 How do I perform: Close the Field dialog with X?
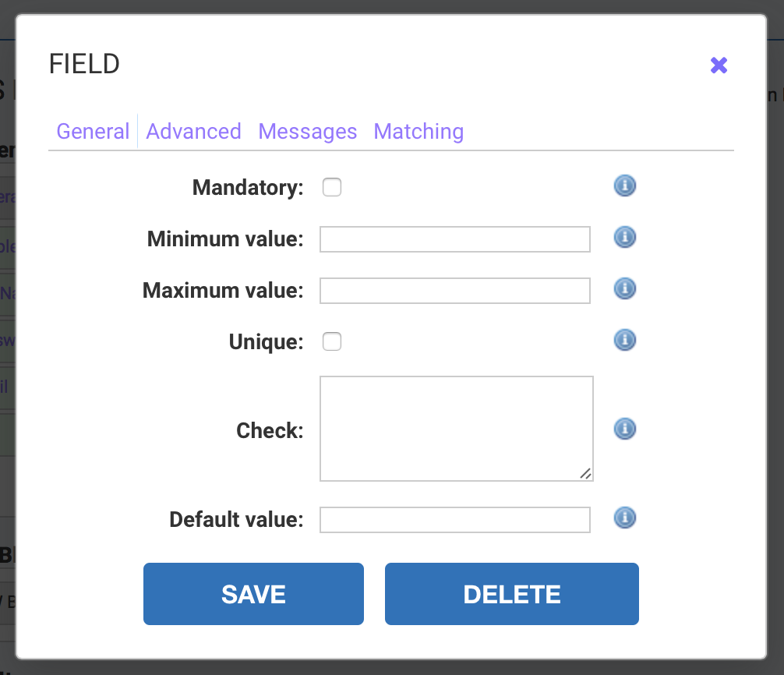pyautogui.click(x=719, y=65)
